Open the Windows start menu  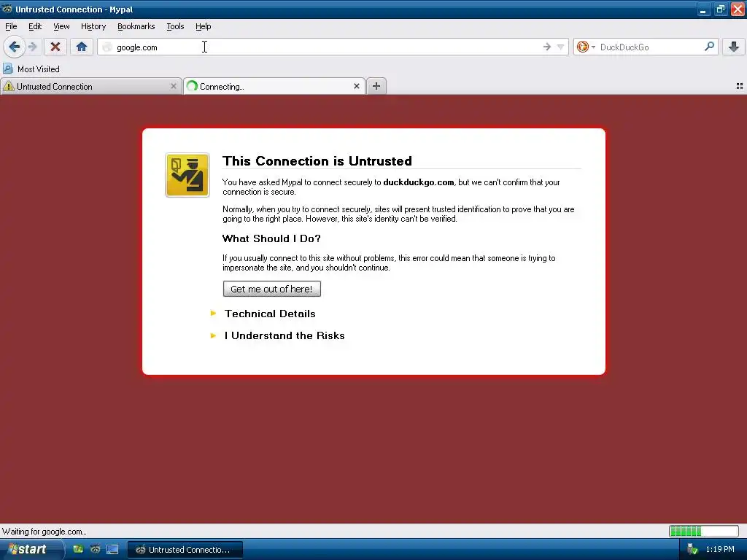pos(31,549)
